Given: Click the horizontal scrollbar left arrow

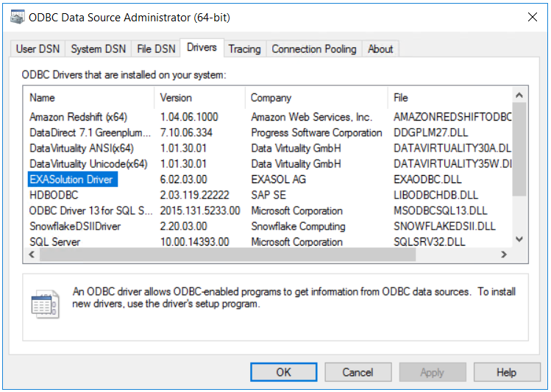Looking at the screenshot, I should (32, 254).
